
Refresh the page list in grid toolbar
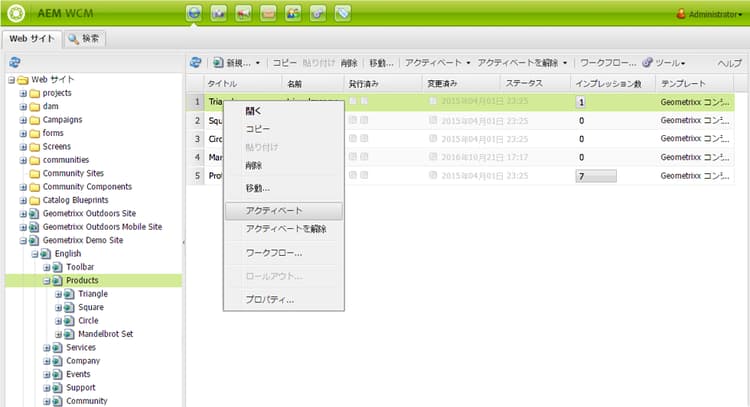(x=195, y=62)
